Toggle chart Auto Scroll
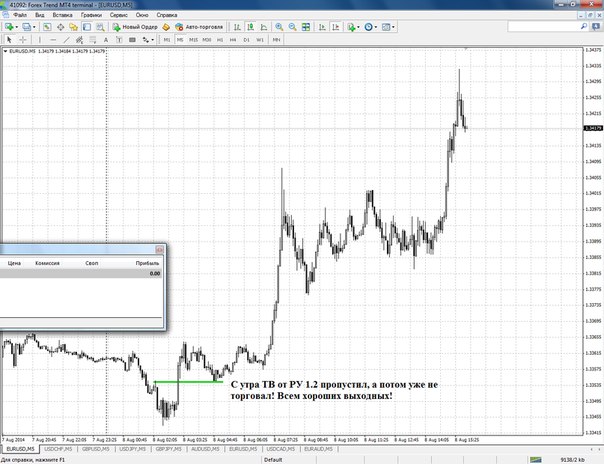This screenshot has height=464, width=604. pyautogui.click(x=322, y=27)
